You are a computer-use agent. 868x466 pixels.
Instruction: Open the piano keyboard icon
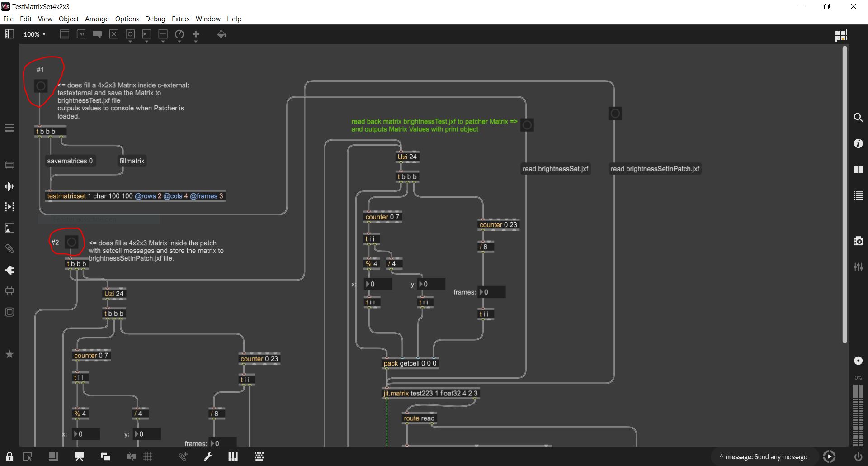[233, 456]
